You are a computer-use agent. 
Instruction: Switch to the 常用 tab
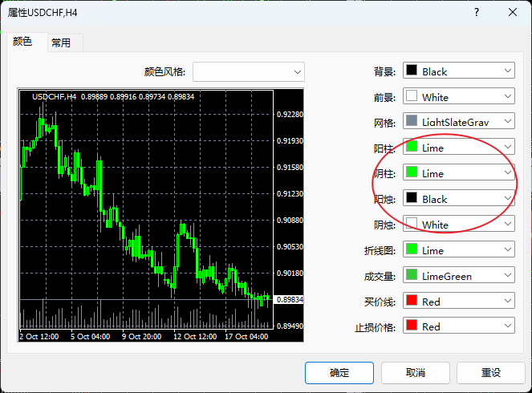point(64,43)
